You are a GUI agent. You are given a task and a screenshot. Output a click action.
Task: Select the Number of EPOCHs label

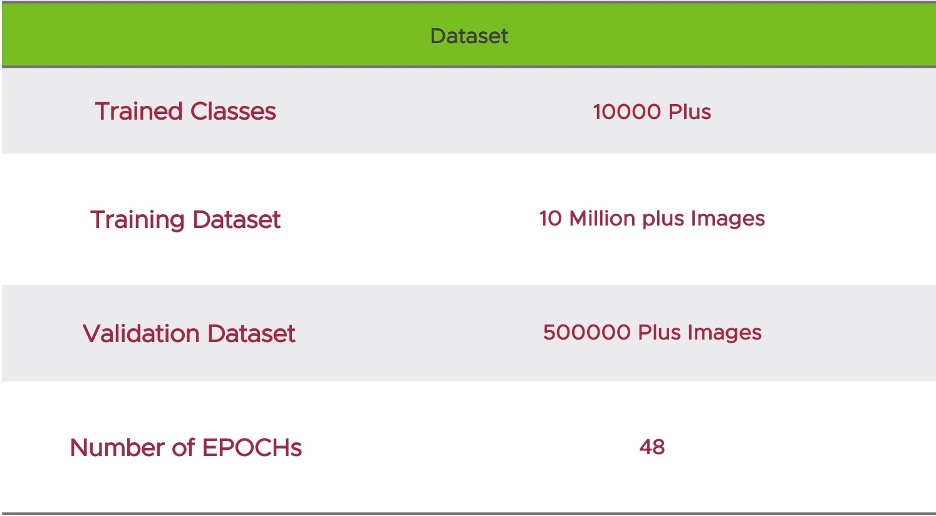click(185, 447)
